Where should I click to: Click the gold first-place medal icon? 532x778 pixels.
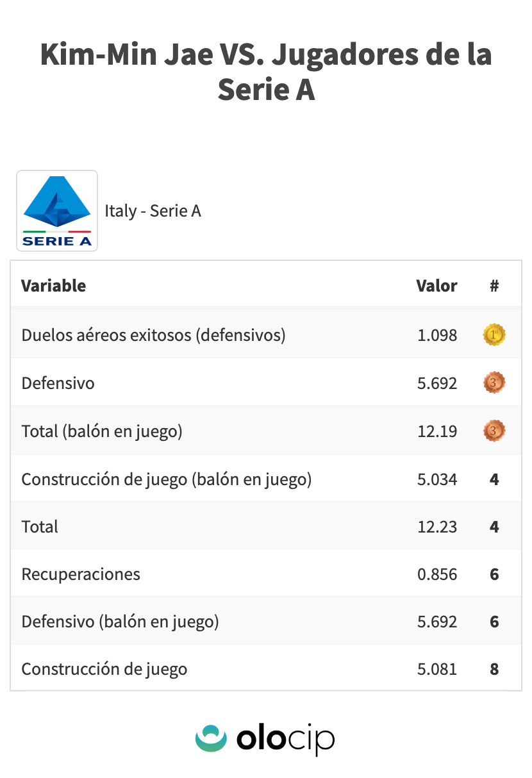[494, 335]
